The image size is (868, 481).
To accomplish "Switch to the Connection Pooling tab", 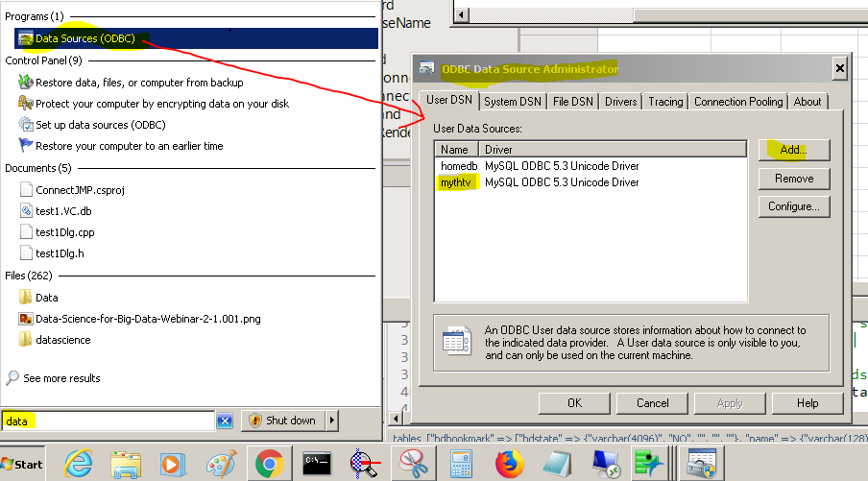I will pos(738,102).
